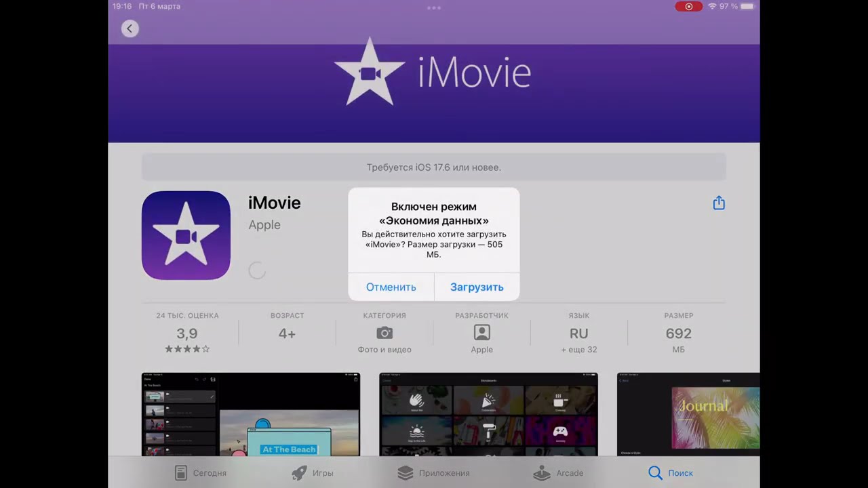This screenshot has height=488, width=868.
Task: Tap the + еще 32 languages label
Action: [x=579, y=350]
